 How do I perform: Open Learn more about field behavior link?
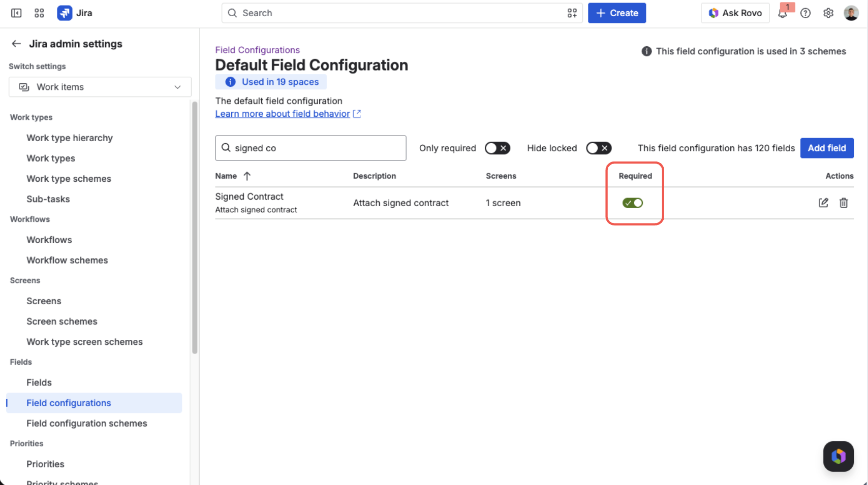click(x=283, y=114)
